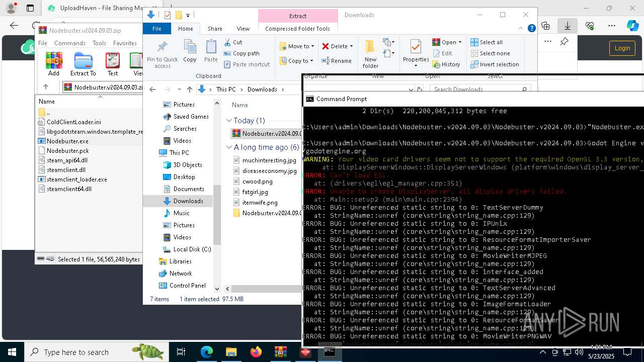The image size is (644, 362).
Task: Open Delete dropdown arrow
Action: click(x=351, y=46)
